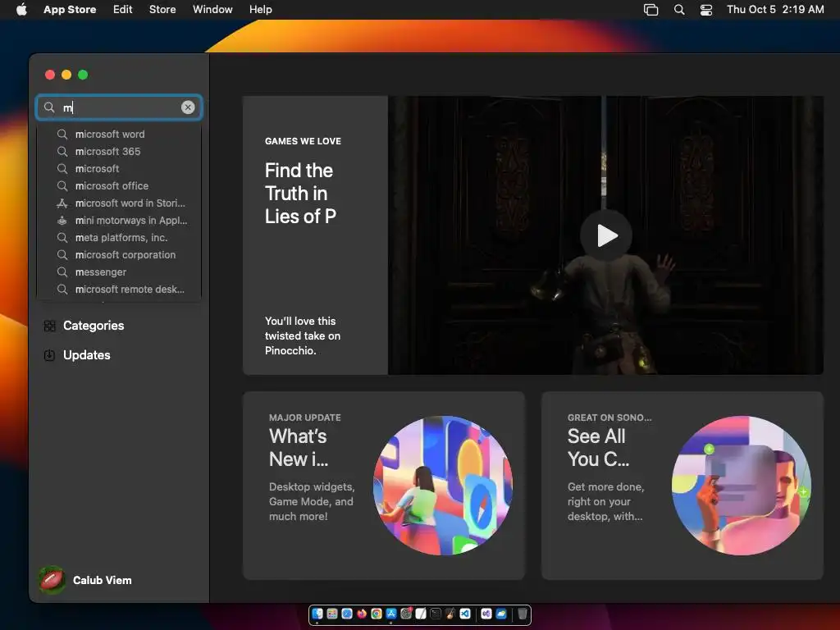Image resolution: width=840 pixels, height=630 pixels.
Task: Open Google Chrome from the Dock
Action: 377,614
